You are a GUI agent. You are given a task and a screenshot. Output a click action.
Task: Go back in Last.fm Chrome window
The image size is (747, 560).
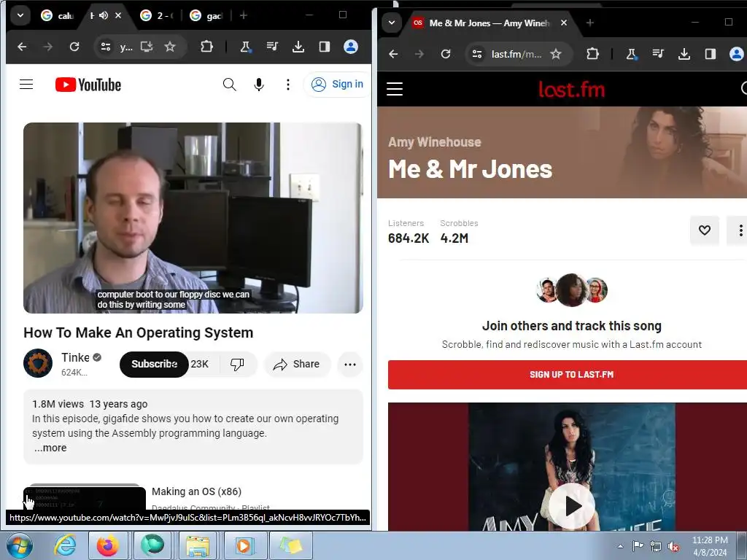tap(393, 54)
